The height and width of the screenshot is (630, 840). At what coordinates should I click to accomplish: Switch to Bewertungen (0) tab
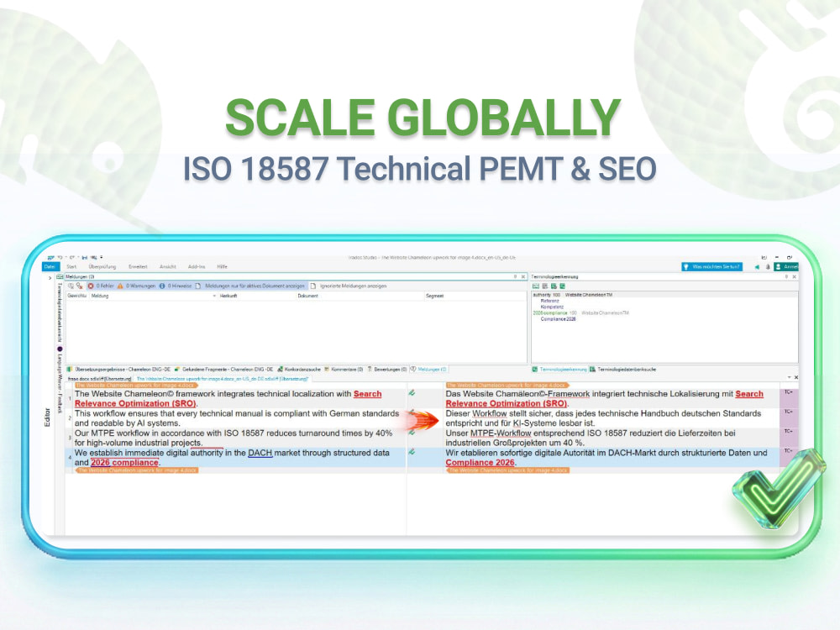click(x=386, y=369)
